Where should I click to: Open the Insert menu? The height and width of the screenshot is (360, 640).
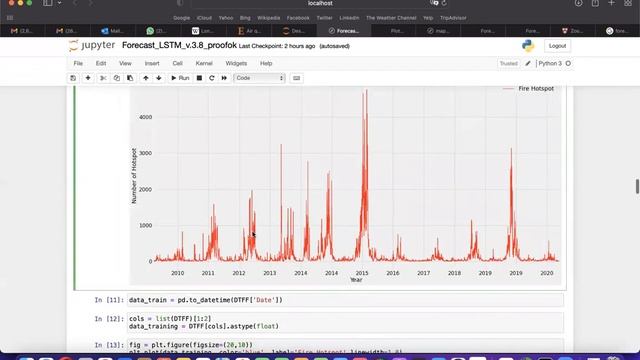(x=152, y=63)
